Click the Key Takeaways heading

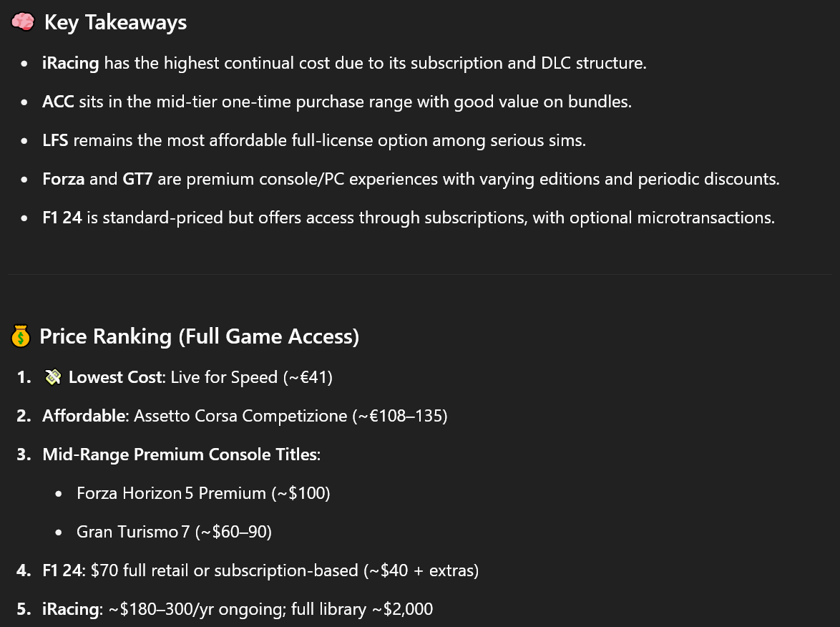[x=115, y=23]
